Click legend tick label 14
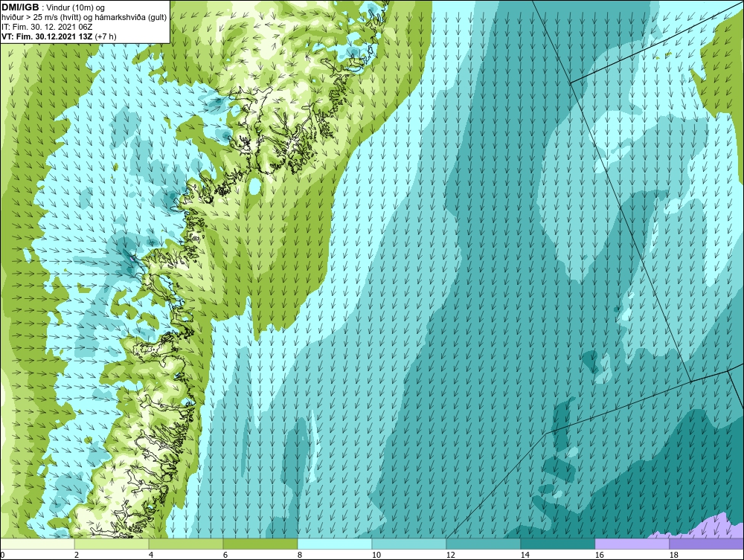Viewport: 744px width, 560px height. pos(525,555)
